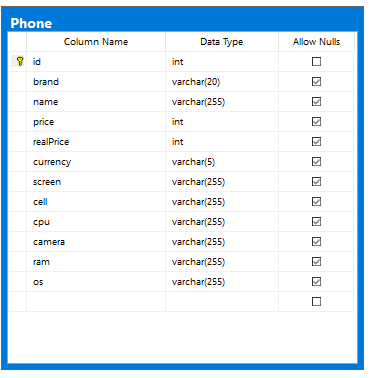
Task: Tick the empty bottom row's Allow Nulls checkbox
Action: (x=316, y=301)
